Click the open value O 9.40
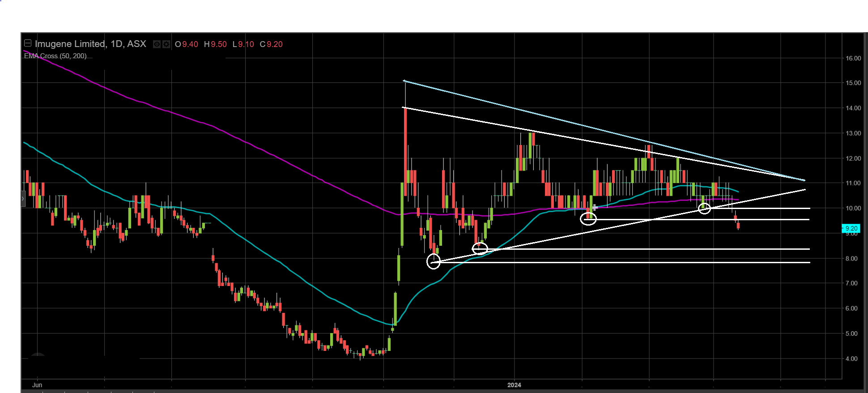Viewport: 868px width, 393px height. coord(187,44)
